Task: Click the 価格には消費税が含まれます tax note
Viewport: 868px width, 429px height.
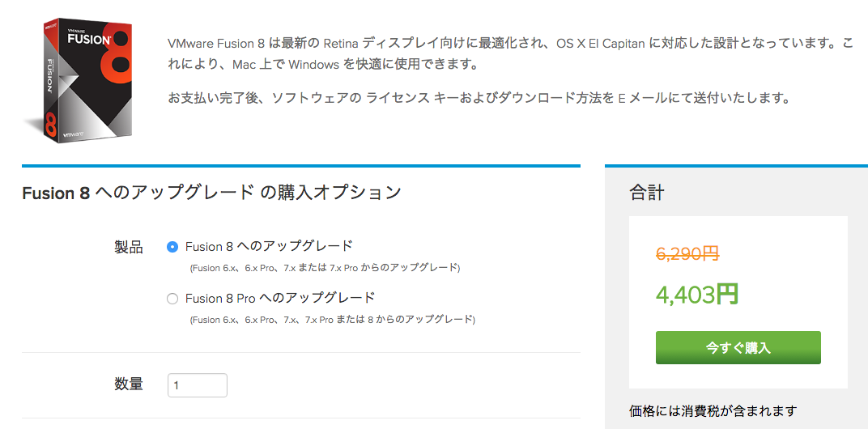Action: click(713, 410)
